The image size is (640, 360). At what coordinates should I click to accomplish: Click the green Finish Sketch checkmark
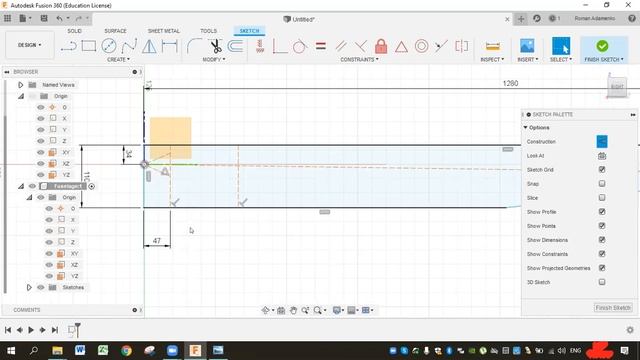(x=602, y=46)
